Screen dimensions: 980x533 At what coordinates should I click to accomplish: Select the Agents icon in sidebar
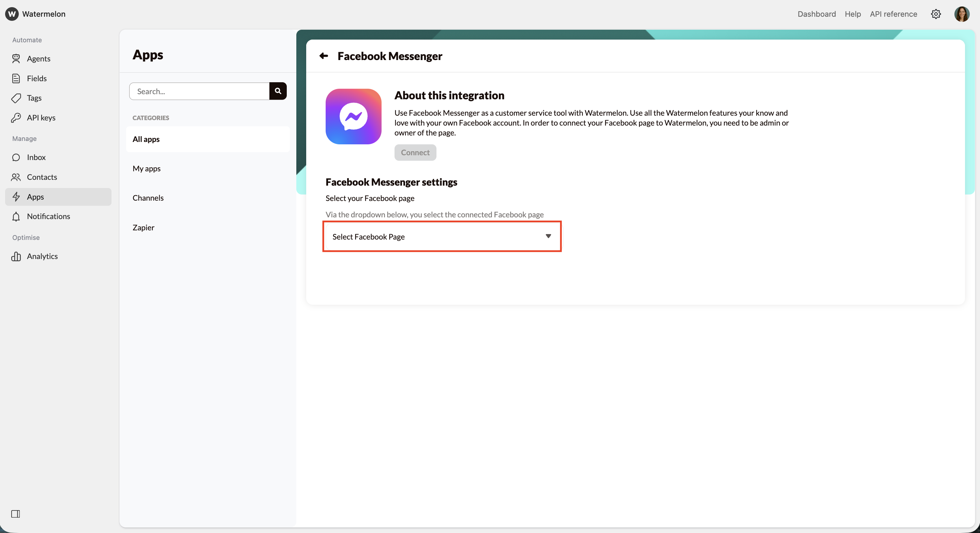[16, 59]
